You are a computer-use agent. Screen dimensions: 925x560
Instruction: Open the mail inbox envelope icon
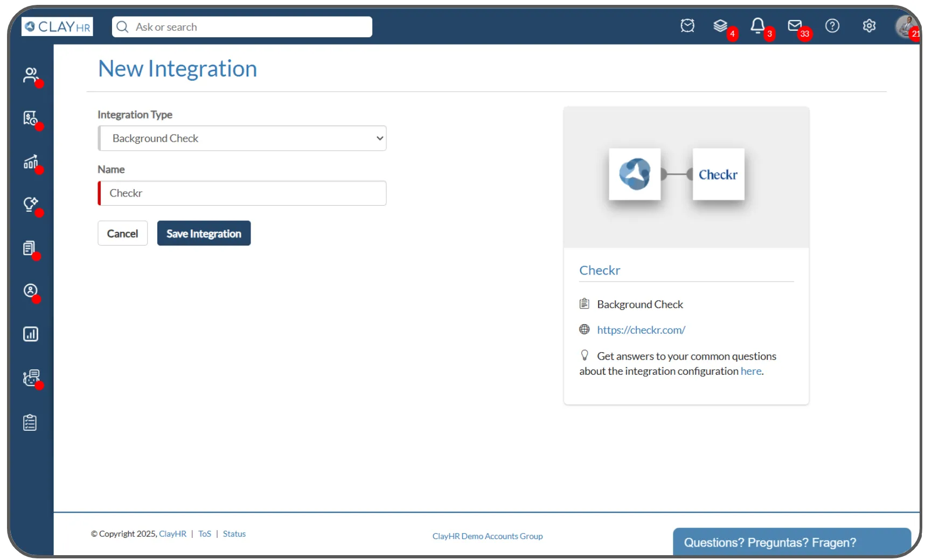pos(795,25)
